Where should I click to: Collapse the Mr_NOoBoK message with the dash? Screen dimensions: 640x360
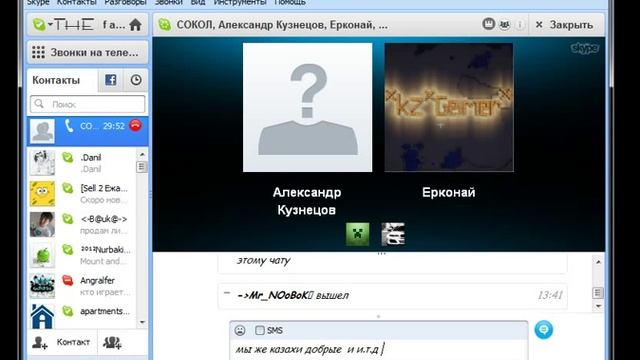[x=227, y=293]
